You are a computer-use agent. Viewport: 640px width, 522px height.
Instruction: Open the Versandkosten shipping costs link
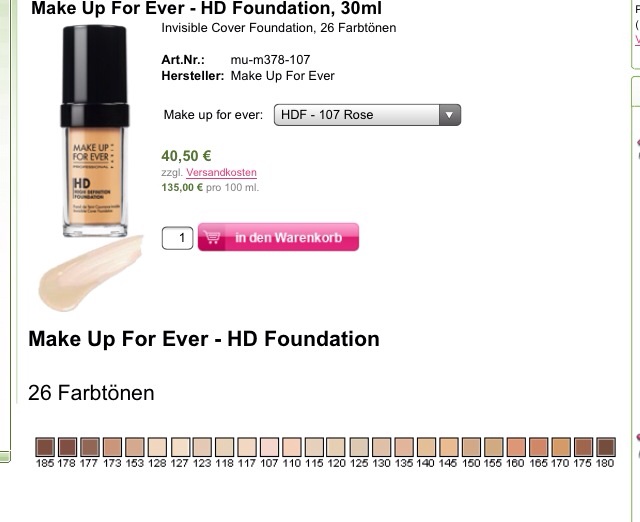coord(221,173)
